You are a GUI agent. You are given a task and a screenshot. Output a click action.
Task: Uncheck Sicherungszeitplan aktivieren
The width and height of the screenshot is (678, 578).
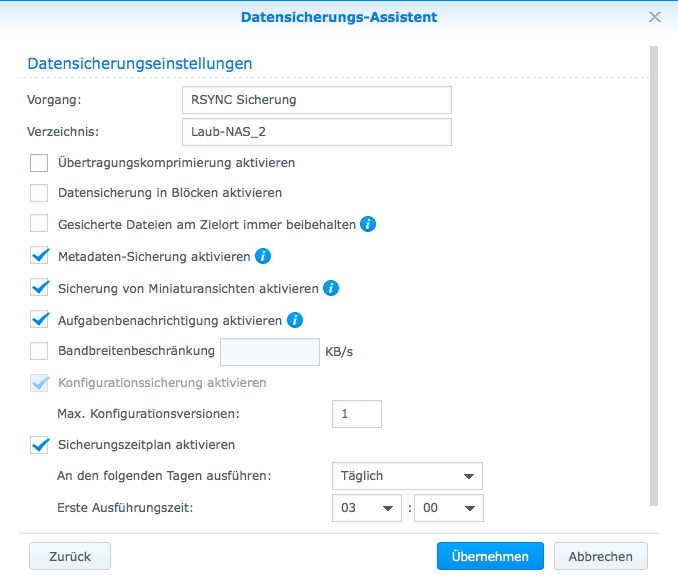(39, 445)
